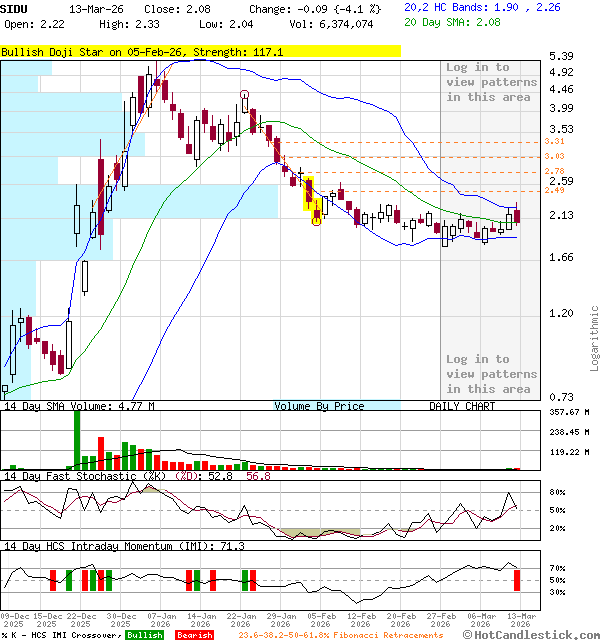
Task: Click the Fibonacci Retracements legend text
Action: (341, 635)
